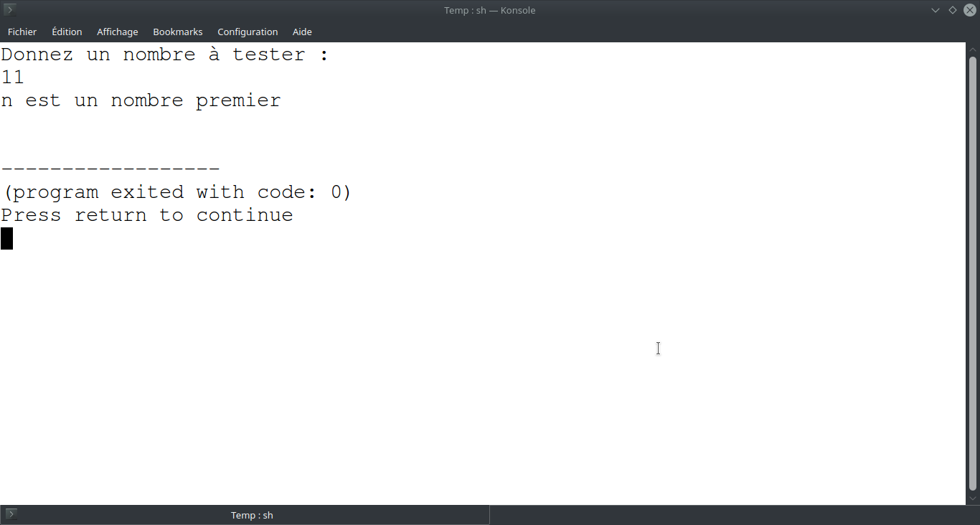Open the Konsole window menu icon in title bar

(x=10, y=10)
